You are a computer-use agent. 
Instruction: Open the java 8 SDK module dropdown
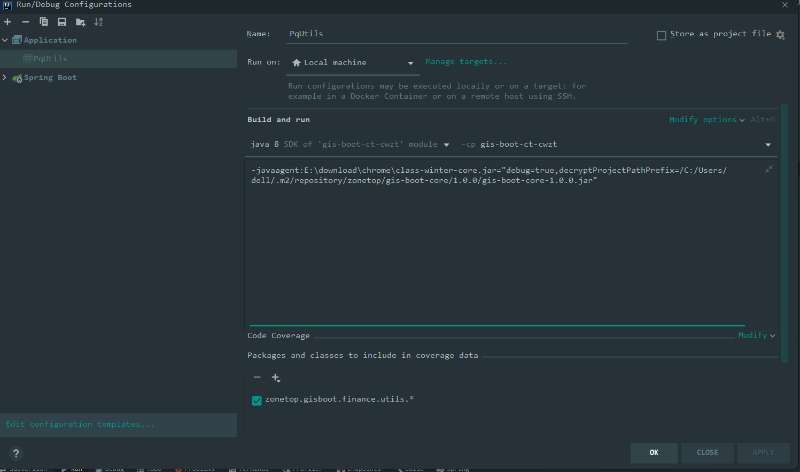coord(350,144)
